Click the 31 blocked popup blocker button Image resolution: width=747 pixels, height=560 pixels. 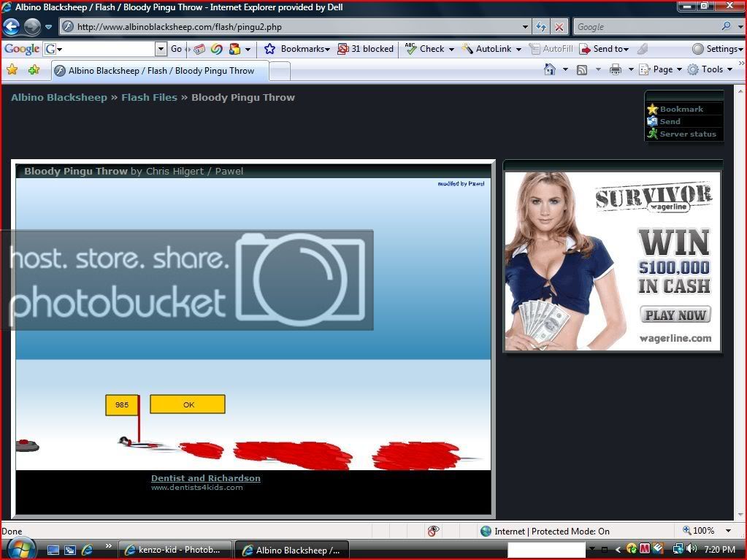point(365,49)
